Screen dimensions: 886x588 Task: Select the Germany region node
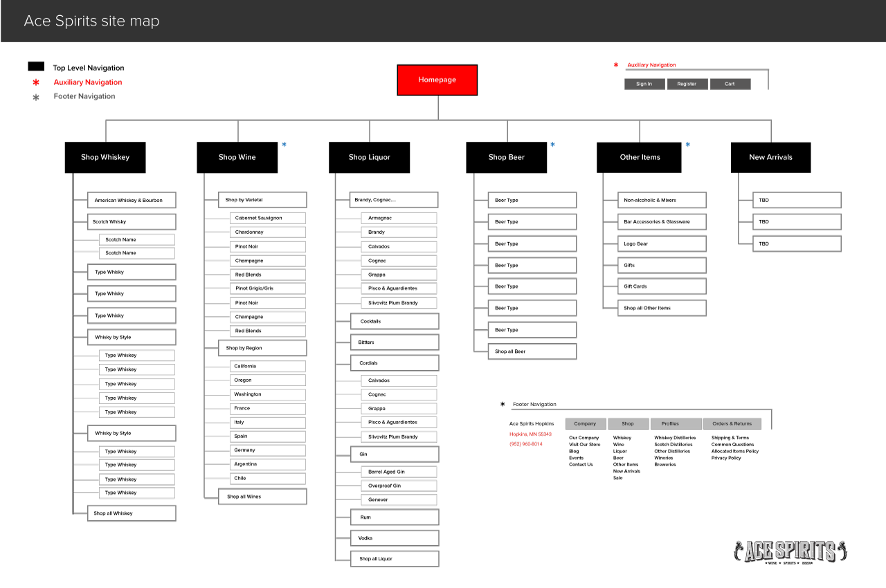pos(268,450)
